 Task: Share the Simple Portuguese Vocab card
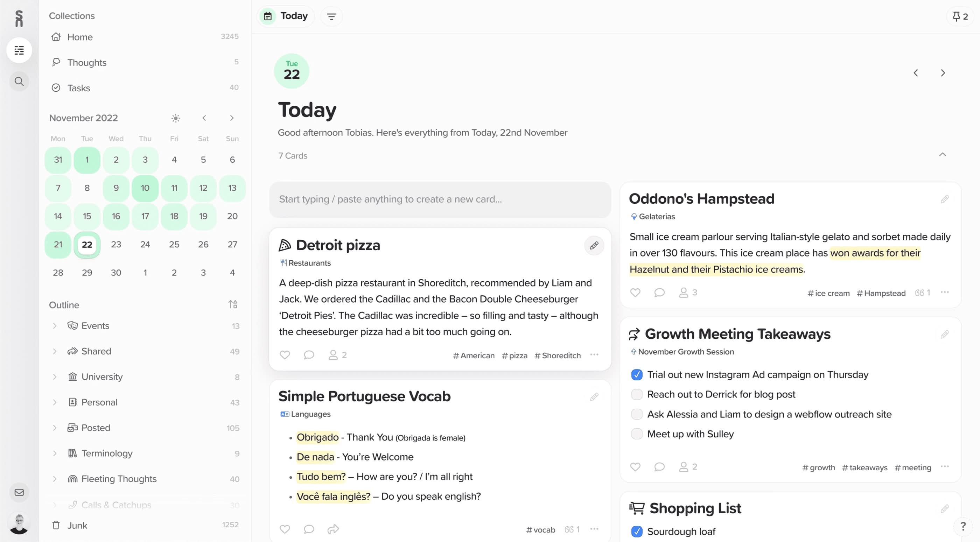pos(333,529)
